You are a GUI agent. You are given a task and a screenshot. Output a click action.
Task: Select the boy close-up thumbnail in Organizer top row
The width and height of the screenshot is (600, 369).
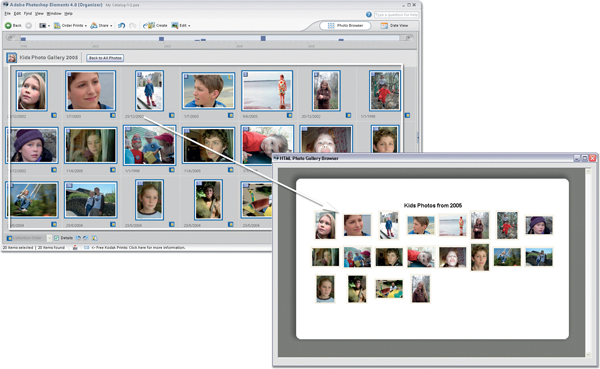coord(90,90)
